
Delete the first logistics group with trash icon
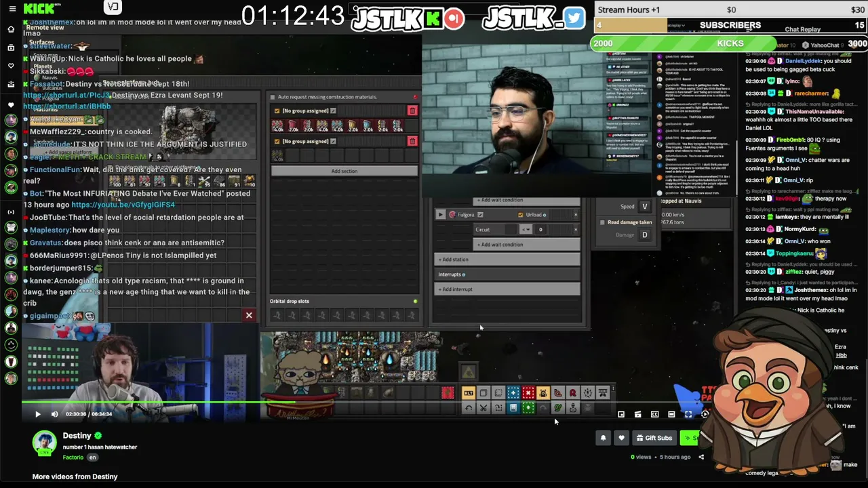click(x=412, y=110)
